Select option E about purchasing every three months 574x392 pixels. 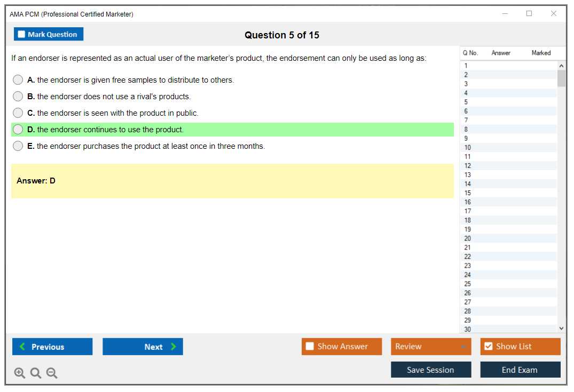tap(18, 146)
